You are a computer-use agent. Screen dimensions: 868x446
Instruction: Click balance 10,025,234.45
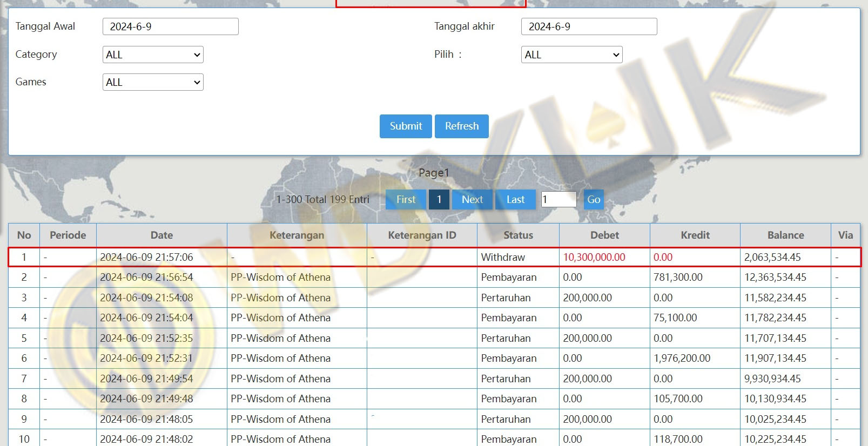[x=775, y=420]
